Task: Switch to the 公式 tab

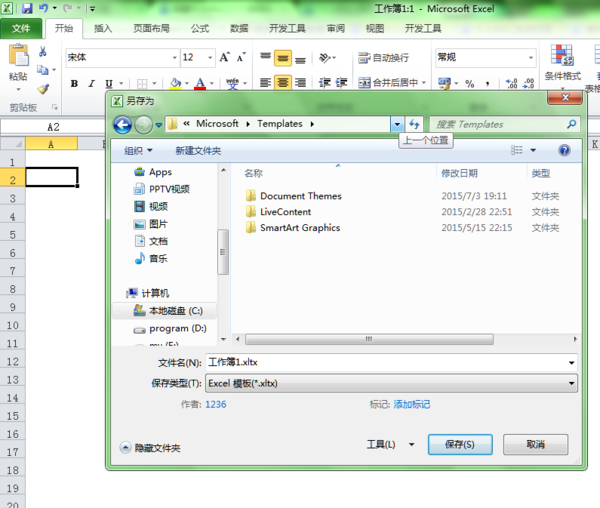Action: click(x=200, y=28)
